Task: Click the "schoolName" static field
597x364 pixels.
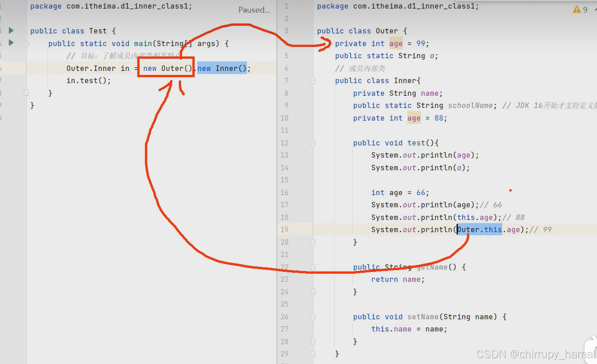Action: point(470,105)
